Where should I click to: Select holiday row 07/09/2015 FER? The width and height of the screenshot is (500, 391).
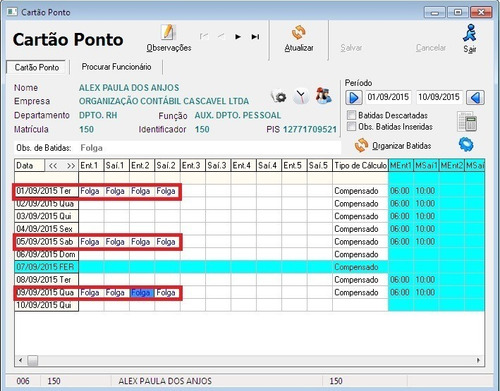46,267
